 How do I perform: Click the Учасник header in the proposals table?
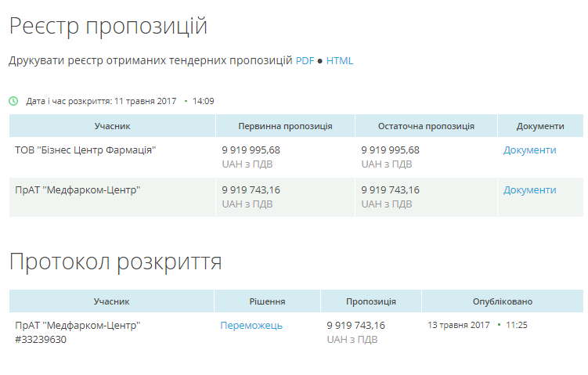pos(112,126)
